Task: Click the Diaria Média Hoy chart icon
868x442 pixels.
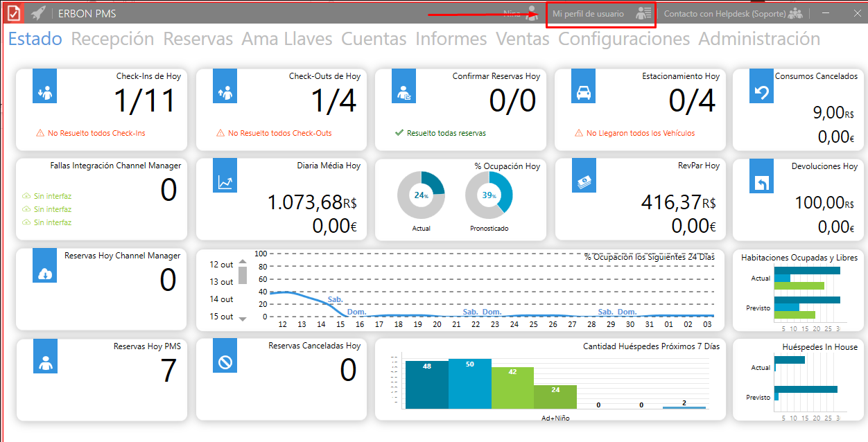Action: tap(225, 182)
